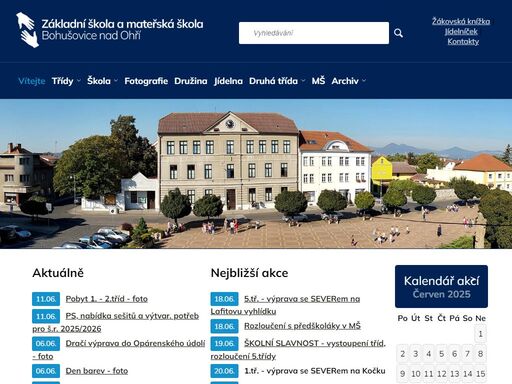Select day 2 in the calendar

tap(403, 354)
